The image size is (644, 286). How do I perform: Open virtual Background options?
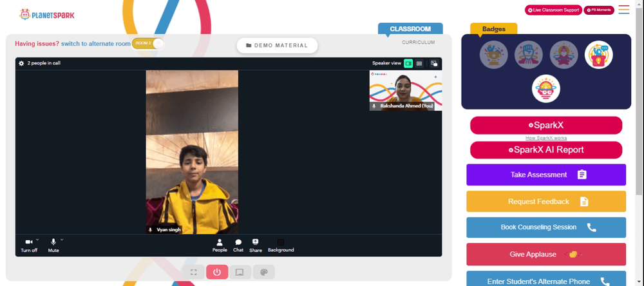[281, 245]
